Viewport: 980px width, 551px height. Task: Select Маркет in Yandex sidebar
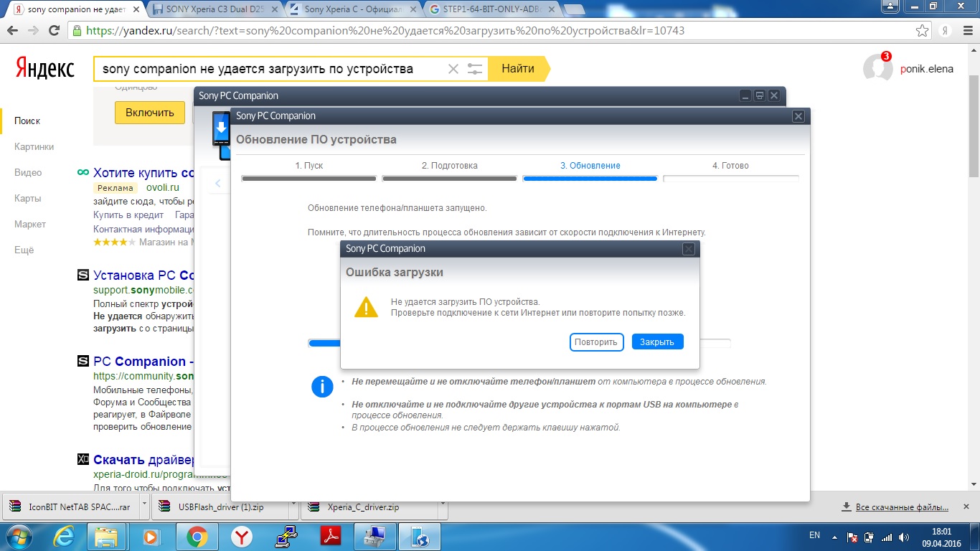(x=30, y=225)
